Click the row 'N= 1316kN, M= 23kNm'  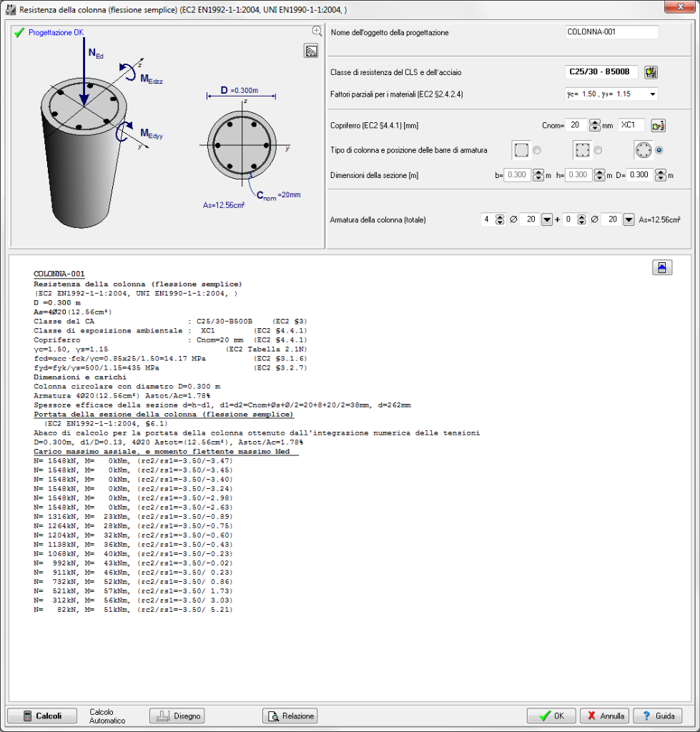133,517
